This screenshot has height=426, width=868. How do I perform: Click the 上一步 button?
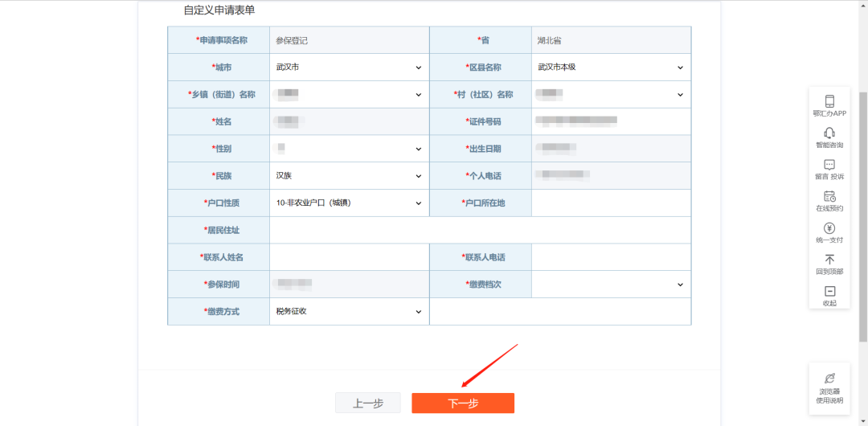(x=367, y=403)
